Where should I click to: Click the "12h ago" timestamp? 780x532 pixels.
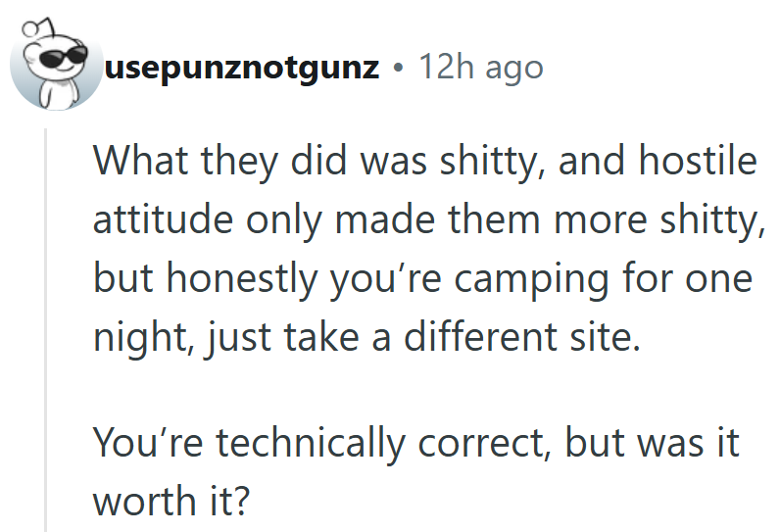pyautogui.click(x=480, y=68)
